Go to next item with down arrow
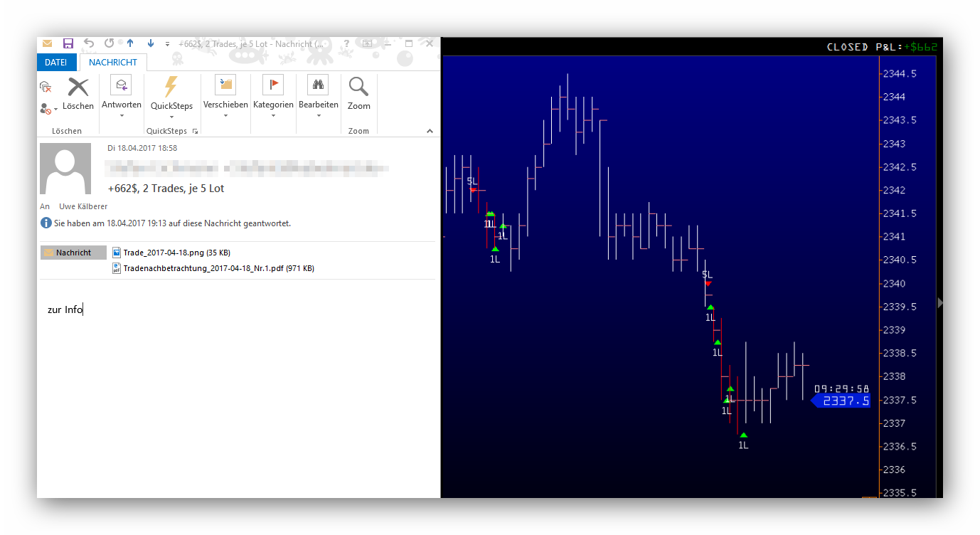The image size is (980, 535). (x=151, y=43)
